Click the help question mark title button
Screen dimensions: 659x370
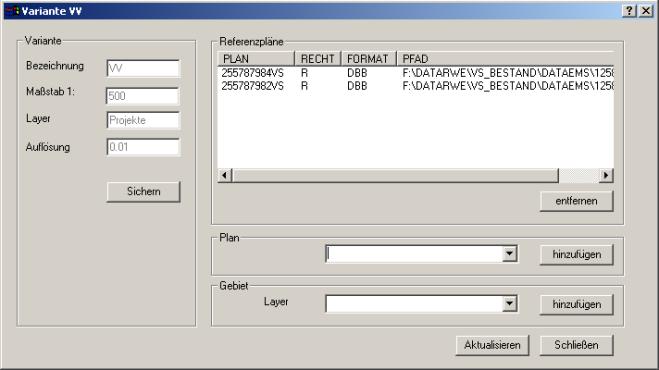coord(629,11)
